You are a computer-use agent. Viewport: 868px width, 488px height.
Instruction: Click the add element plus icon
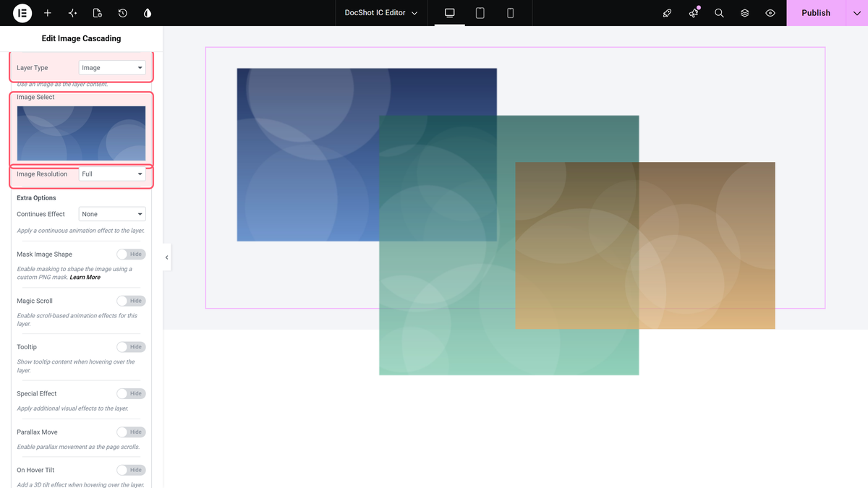48,13
